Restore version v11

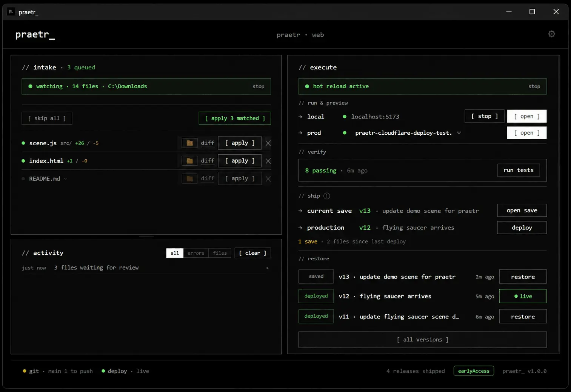(523, 317)
